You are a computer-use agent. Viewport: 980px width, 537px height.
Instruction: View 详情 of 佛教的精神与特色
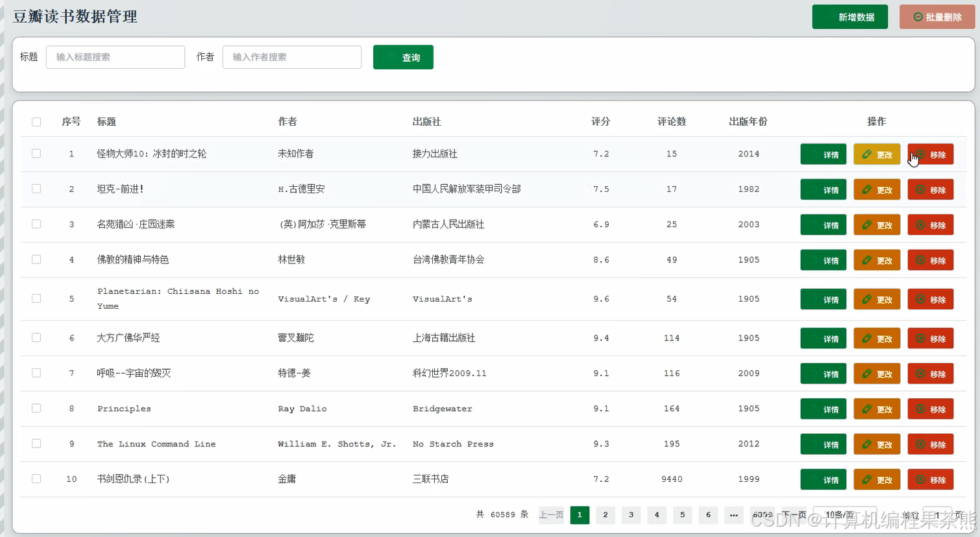pyautogui.click(x=823, y=260)
